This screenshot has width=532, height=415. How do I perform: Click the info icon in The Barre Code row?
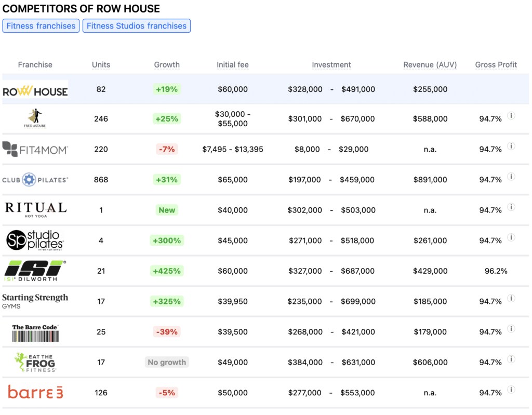(511, 328)
